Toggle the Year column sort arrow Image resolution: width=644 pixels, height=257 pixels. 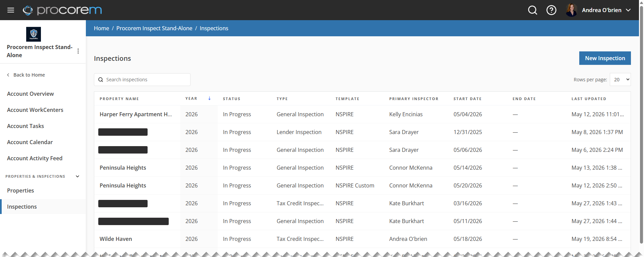(209, 98)
